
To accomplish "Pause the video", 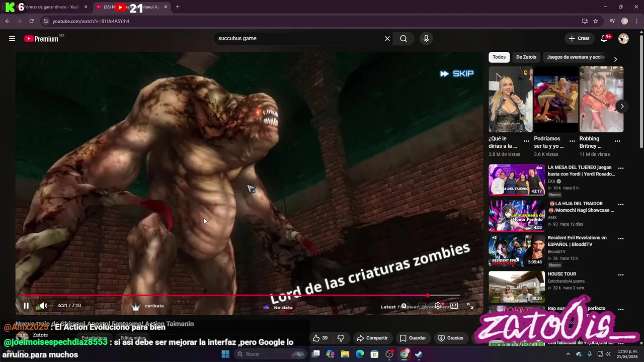I will (x=26, y=305).
